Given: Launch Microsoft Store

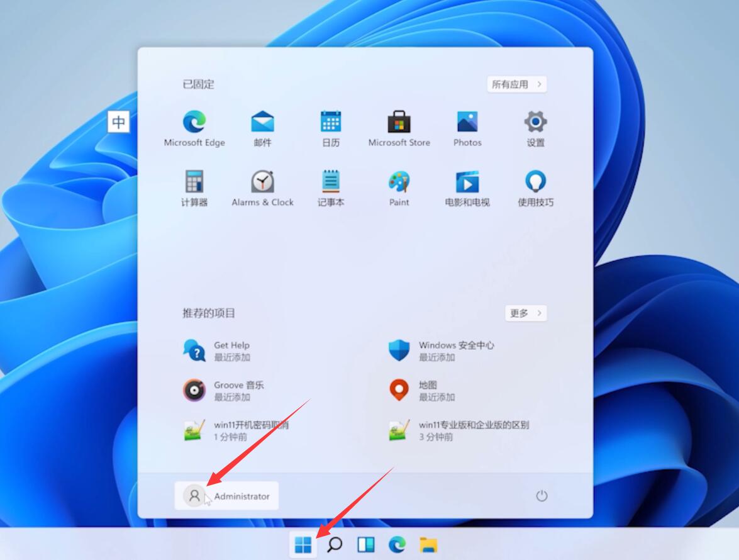Looking at the screenshot, I should click(399, 129).
